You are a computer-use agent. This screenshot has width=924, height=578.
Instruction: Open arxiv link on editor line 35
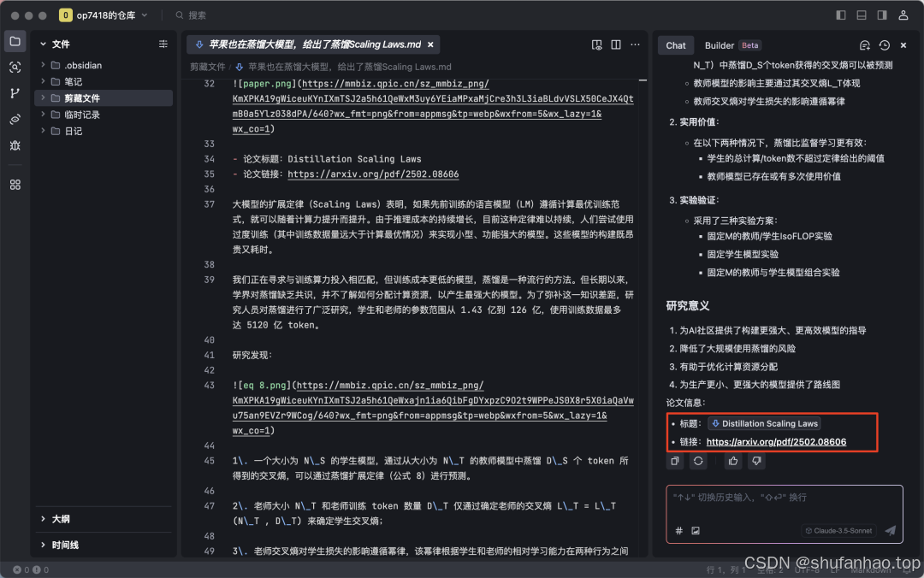[373, 174]
